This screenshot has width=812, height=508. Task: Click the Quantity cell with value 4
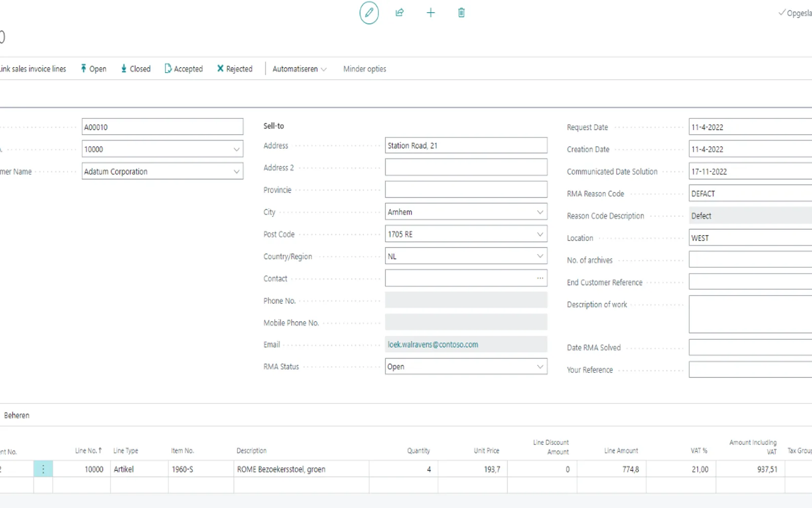pyautogui.click(x=403, y=469)
